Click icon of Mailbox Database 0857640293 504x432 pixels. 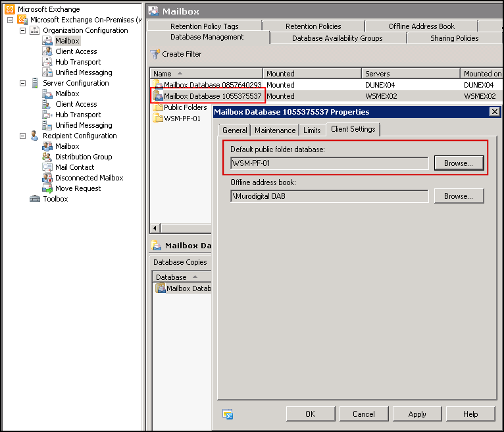coord(158,84)
